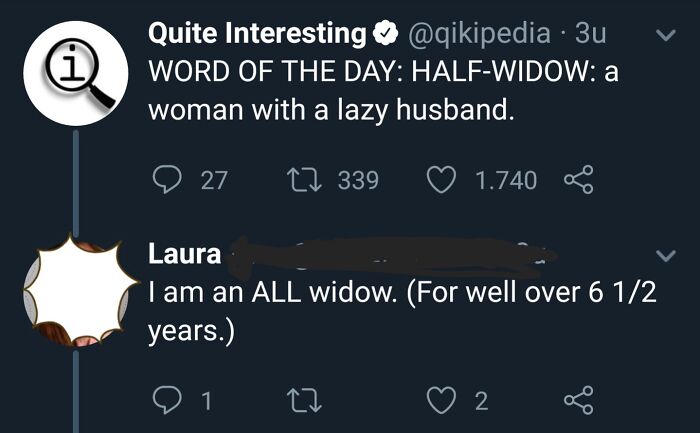Click the share icon on the Quite Interesting tweet
700x433 pixels.
578,180
